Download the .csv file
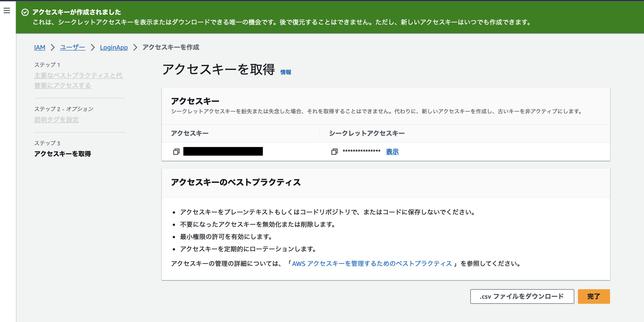This screenshot has height=322, width=644. point(522,296)
